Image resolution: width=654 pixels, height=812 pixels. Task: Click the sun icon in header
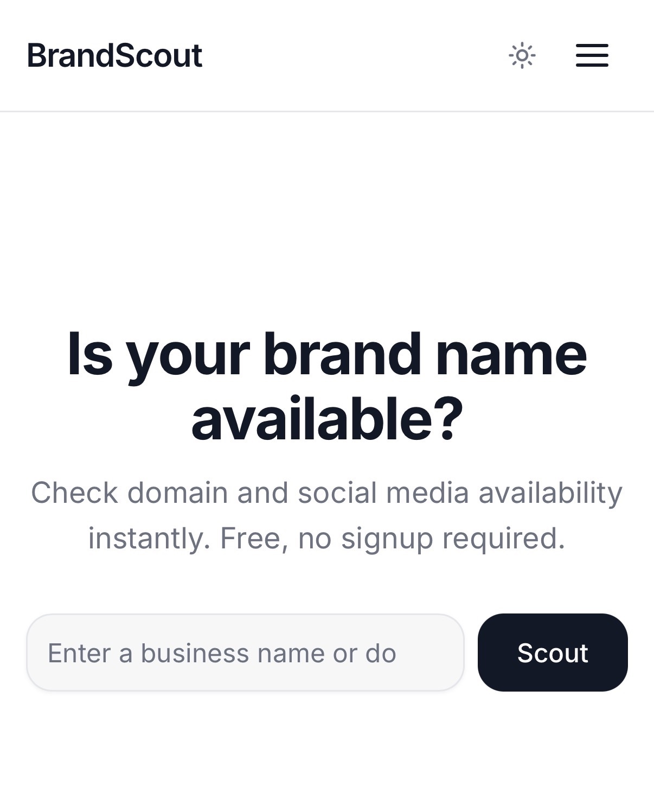click(x=522, y=55)
